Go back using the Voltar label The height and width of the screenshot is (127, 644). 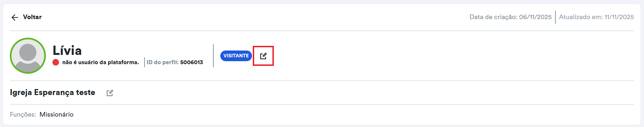[x=32, y=17]
